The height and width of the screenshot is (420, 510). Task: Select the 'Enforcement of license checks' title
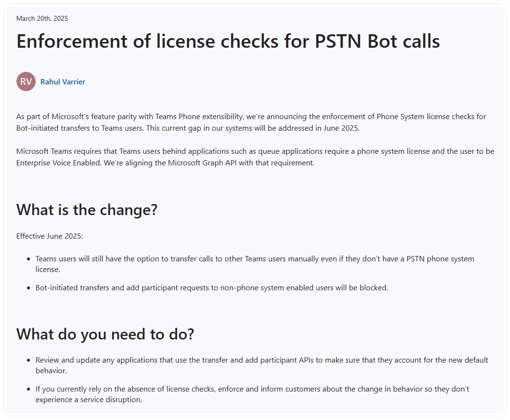pos(228,41)
